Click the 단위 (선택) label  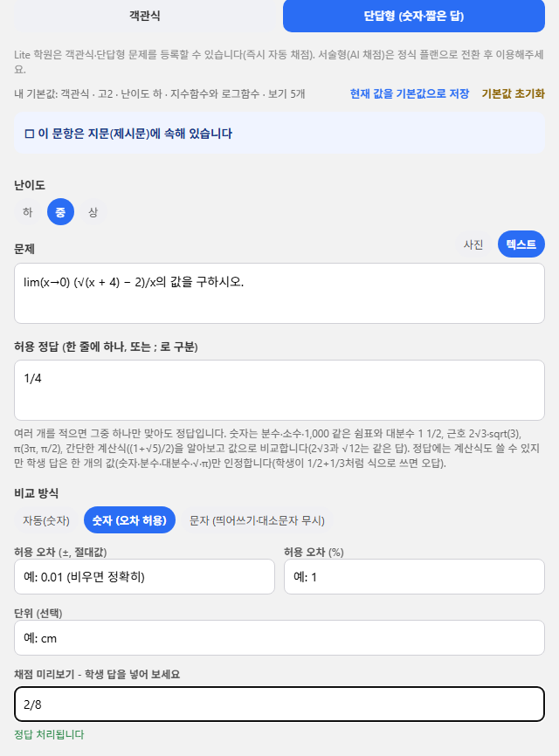38,613
